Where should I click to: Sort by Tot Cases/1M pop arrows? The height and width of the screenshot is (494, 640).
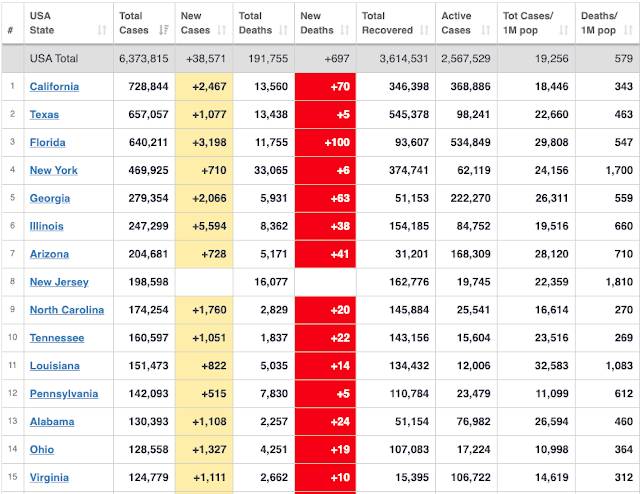click(564, 30)
